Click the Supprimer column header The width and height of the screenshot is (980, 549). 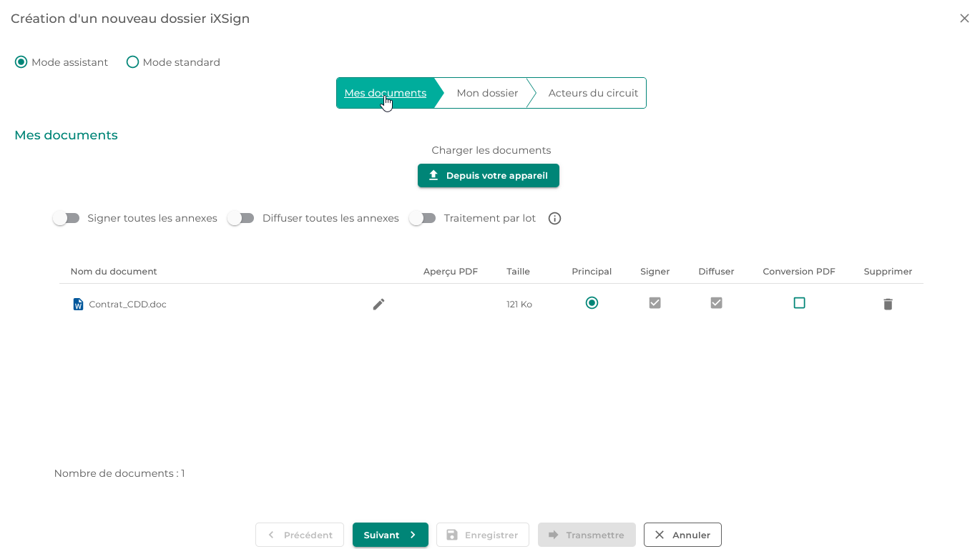888,272
